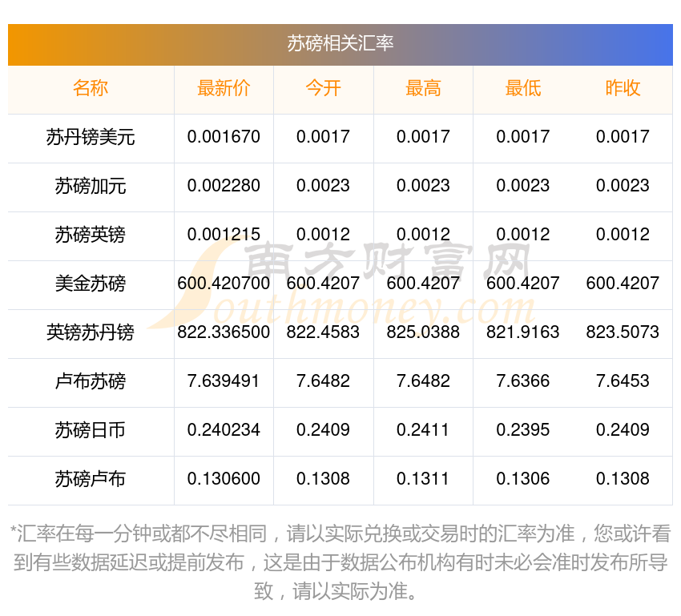Click 最低 value 7.6366

[523, 381]
